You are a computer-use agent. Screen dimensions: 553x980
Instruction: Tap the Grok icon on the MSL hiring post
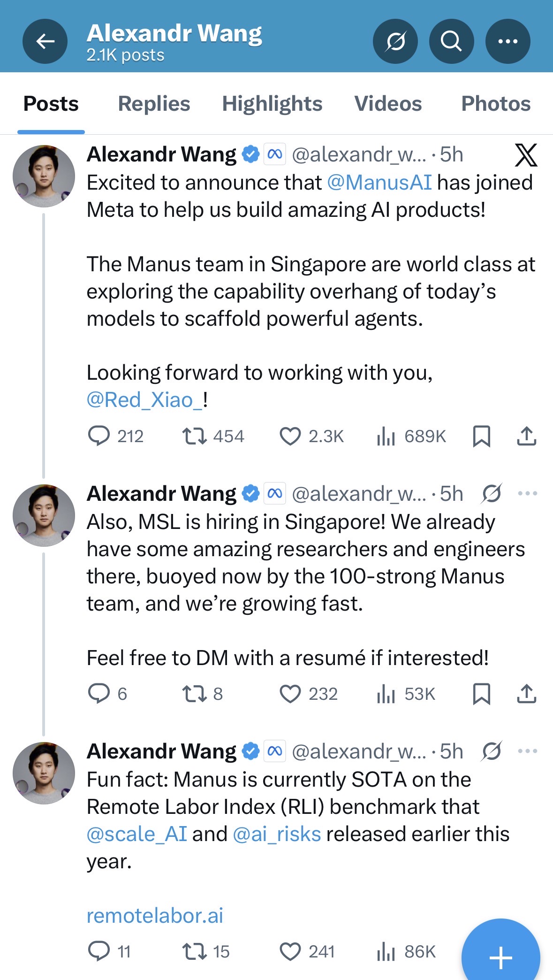click(492, 493)
